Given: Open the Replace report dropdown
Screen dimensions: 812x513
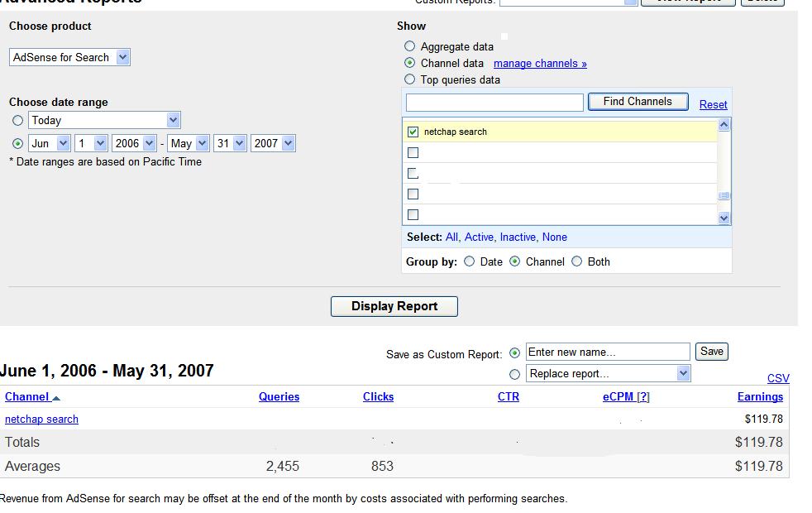Looking at the screenshot, I should coord(609,374).
